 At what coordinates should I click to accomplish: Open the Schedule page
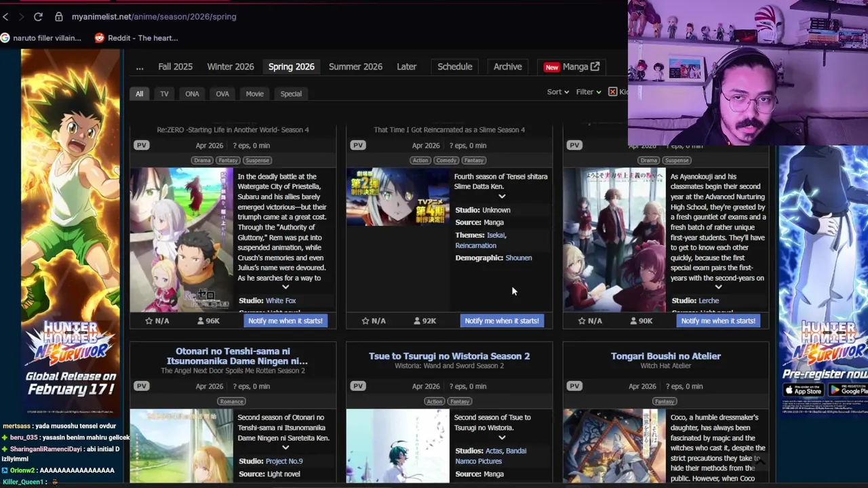tap(454, 67)
